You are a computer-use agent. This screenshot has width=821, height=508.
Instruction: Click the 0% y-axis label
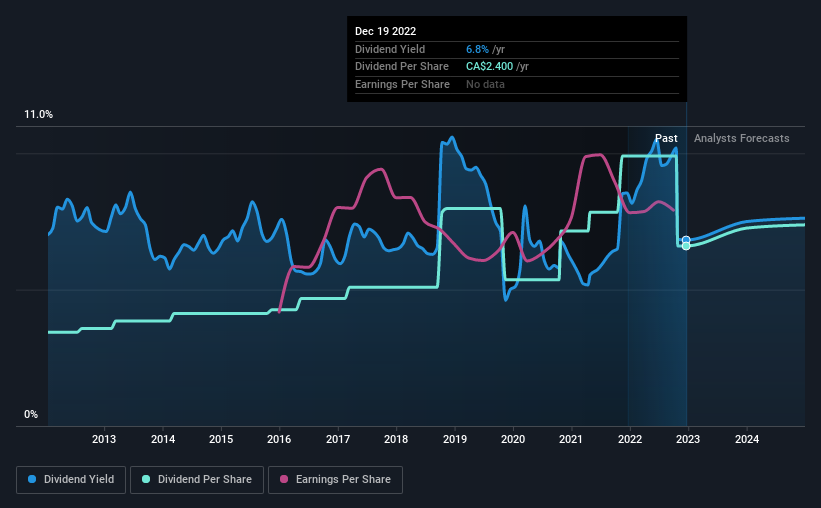click(31, 414)
